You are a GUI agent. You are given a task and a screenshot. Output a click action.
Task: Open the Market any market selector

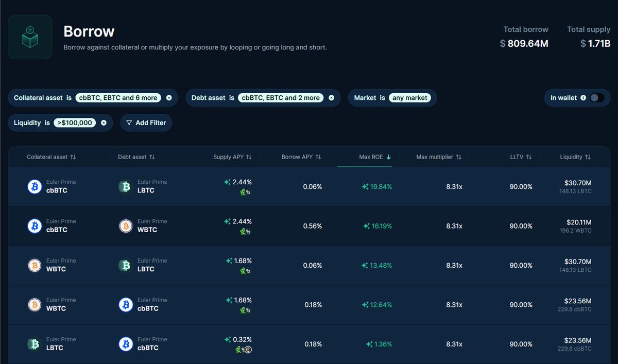(x=409, y=98)
